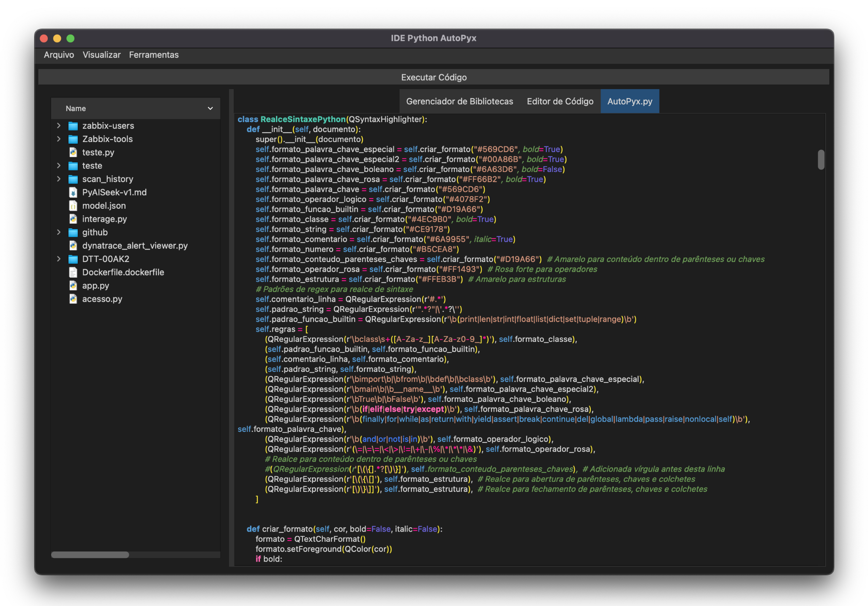Expand the DTT-00AK2 folder tree node
868x606 pixels.
coord(59,259)
